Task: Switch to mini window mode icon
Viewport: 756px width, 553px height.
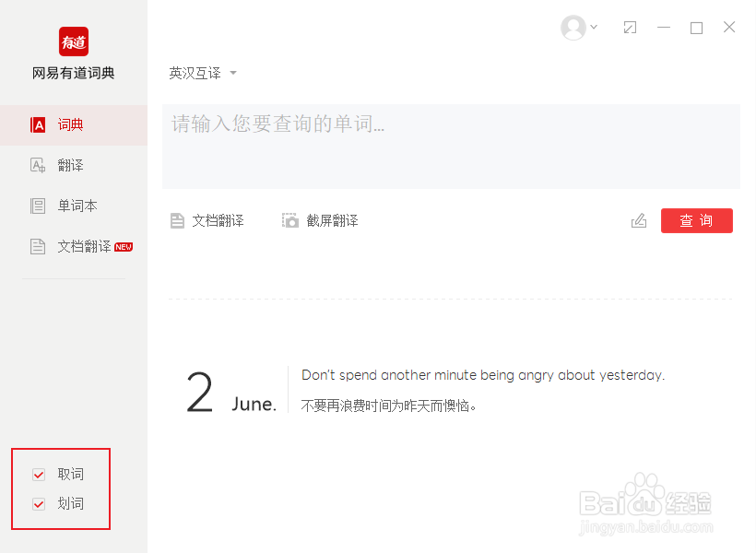Action: click(630, 28)
